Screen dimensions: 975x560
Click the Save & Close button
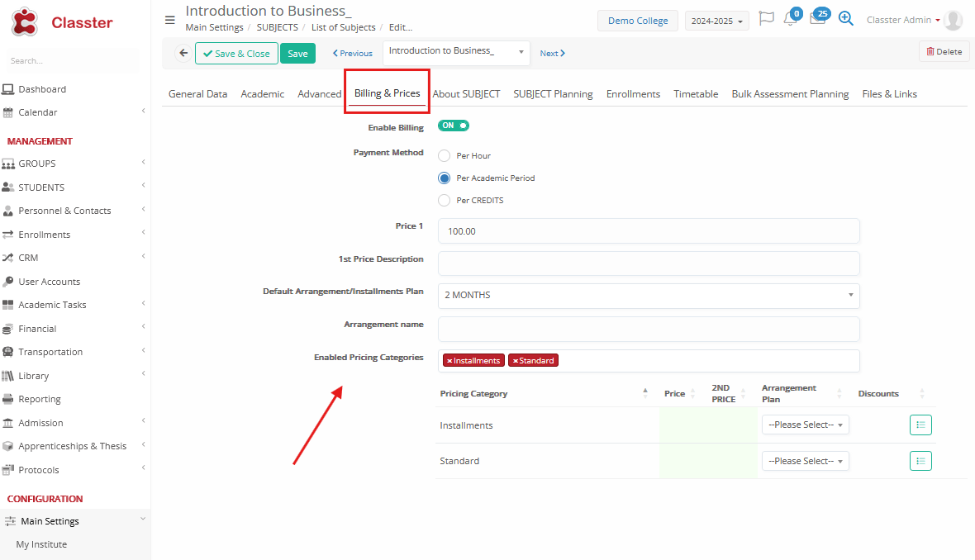click(236, 54)
